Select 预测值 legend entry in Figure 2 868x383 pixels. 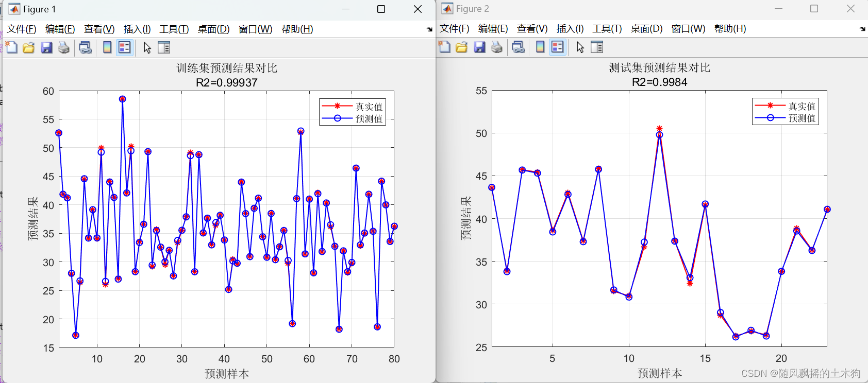point(786,118)
